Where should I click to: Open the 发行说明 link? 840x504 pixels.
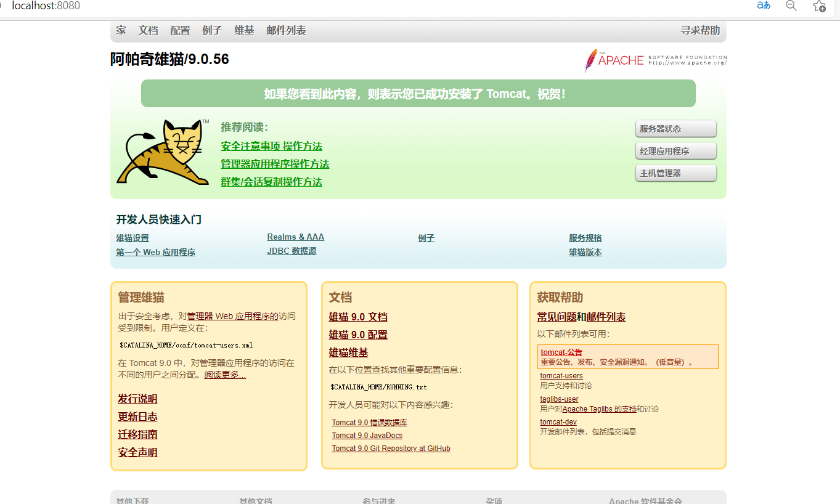pos(138,399)
